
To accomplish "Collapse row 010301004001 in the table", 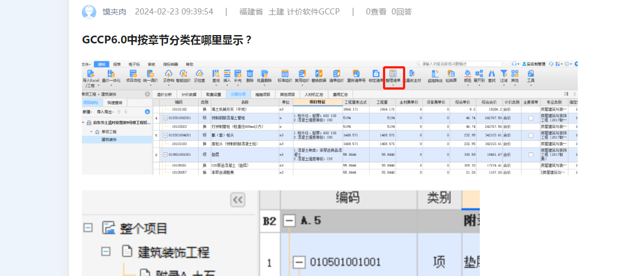I will [165, 135].
